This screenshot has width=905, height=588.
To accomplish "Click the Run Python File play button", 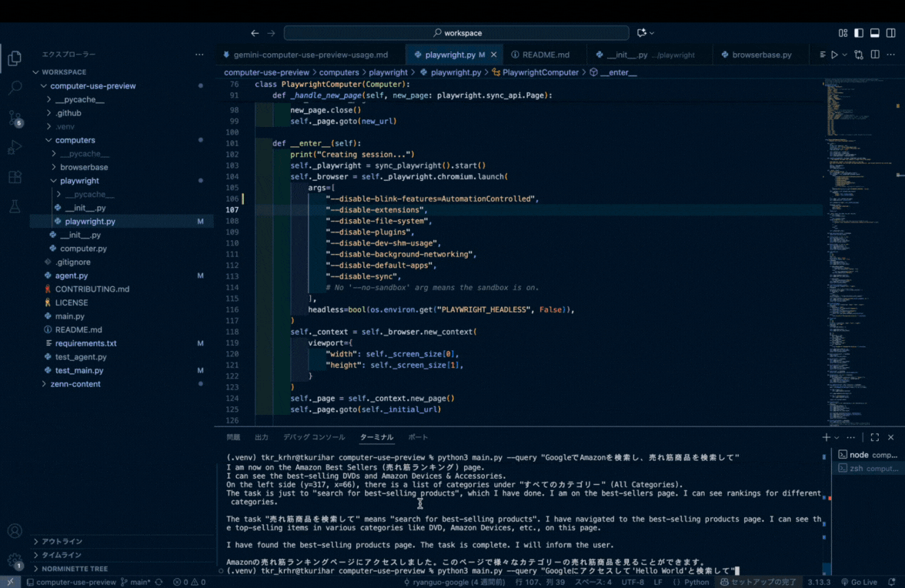I will (x=833, y=55).
